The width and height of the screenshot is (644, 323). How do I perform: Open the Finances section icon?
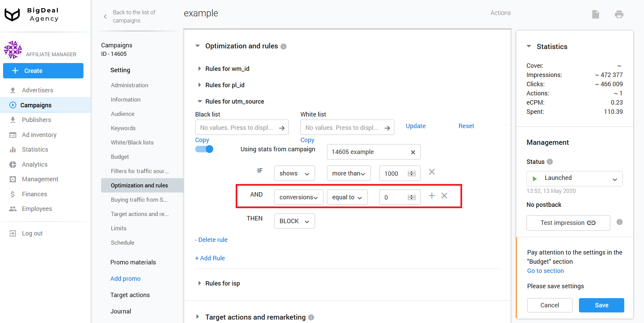(x=13, y=194)
